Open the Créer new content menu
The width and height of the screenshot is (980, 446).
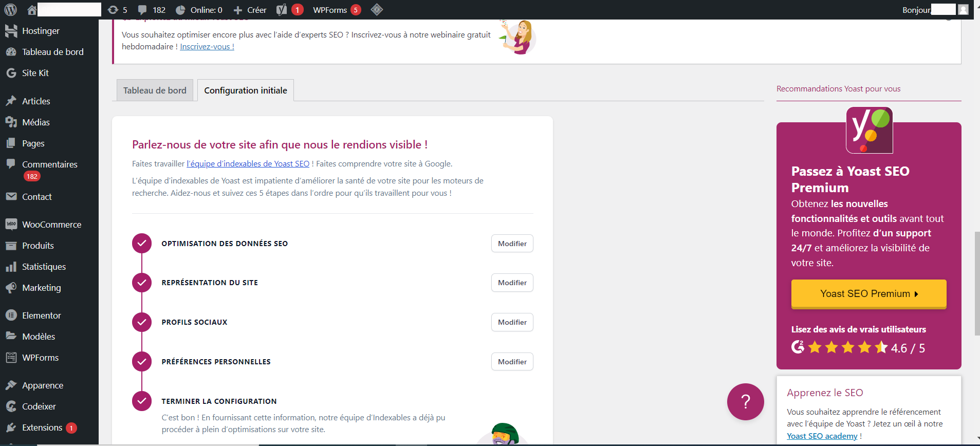click(250, 10)
